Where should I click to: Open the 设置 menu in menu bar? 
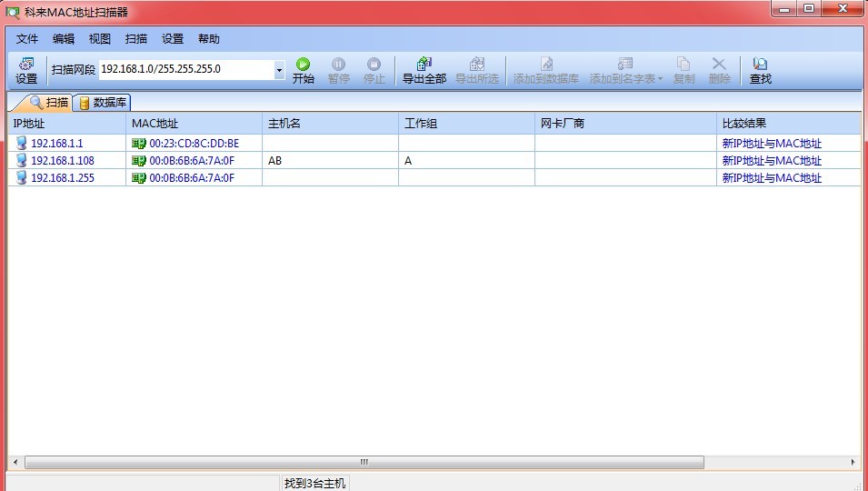(x=172, y=39)
